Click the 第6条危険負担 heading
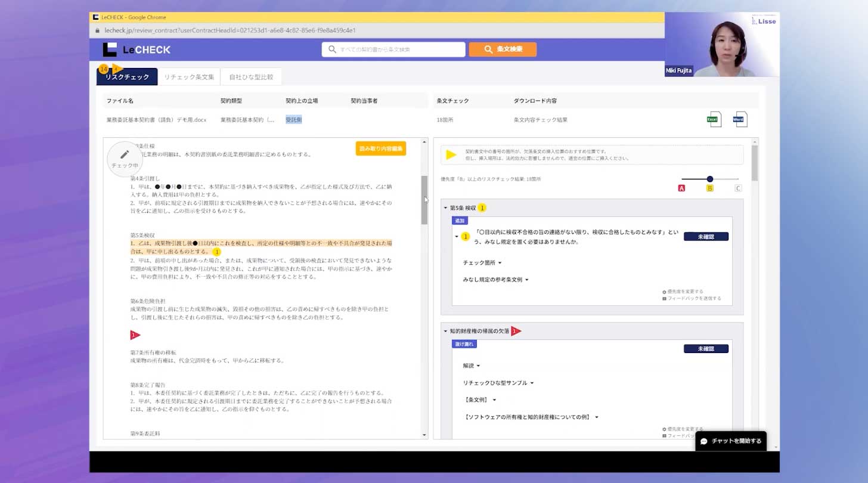Image resolution: width=868 pixels, height=483 pixels. (148, 302)
